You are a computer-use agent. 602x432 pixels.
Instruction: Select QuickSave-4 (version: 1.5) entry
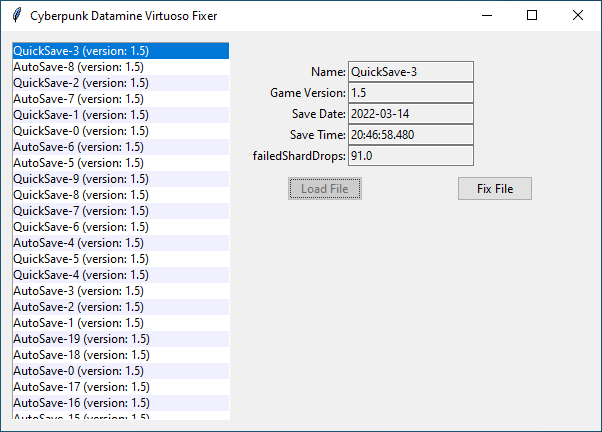(x=121, y=275)
